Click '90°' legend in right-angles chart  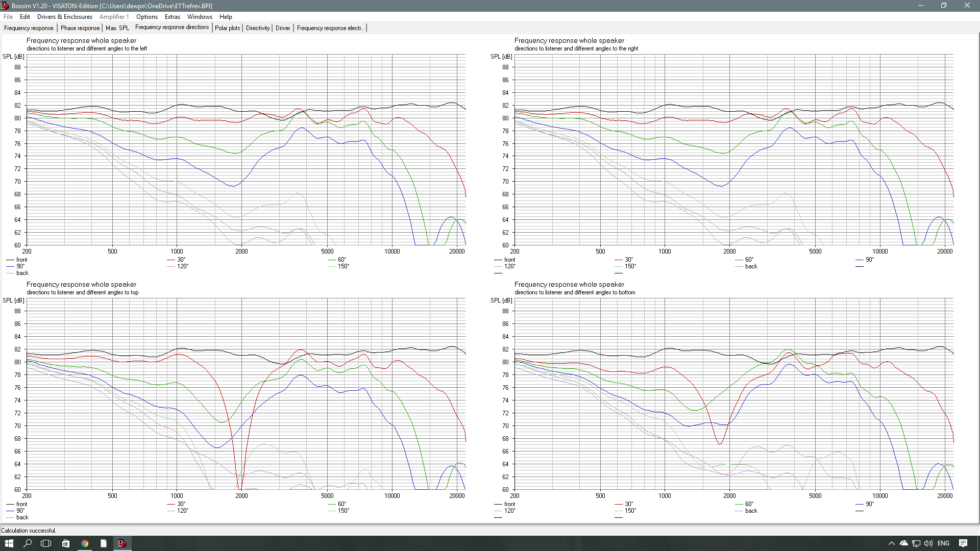click(865, 260)
